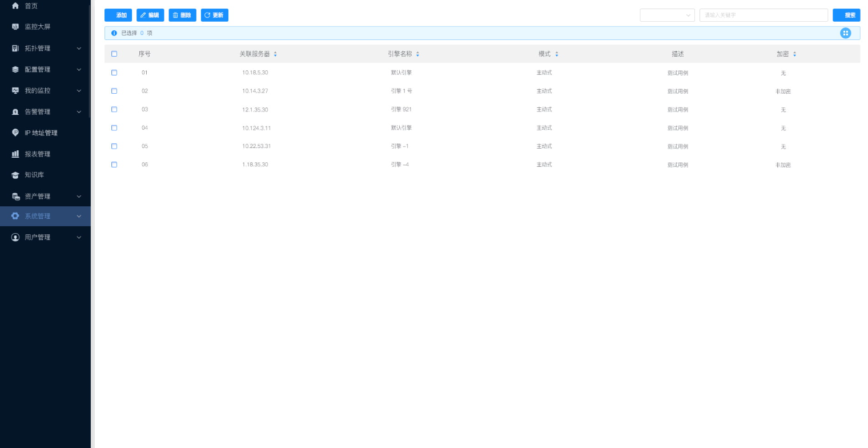The image size is (868, 448).
Task: Click the 系统管理 gear icon
Action: point(15,216)
